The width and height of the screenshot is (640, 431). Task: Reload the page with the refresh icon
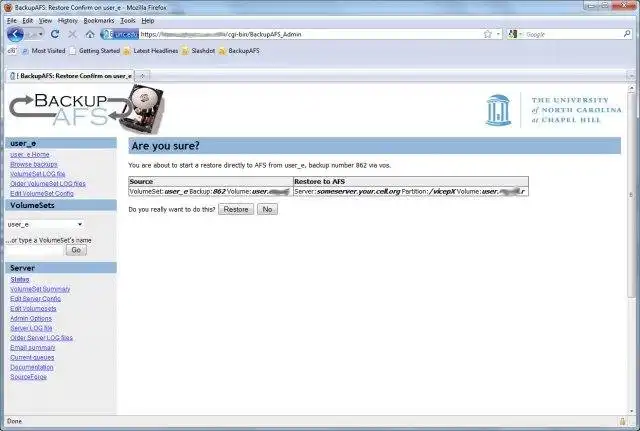[55, 34]
